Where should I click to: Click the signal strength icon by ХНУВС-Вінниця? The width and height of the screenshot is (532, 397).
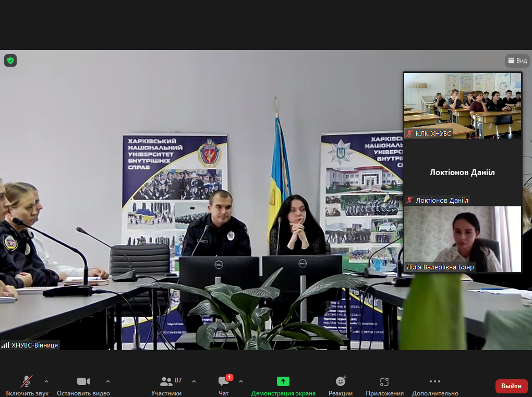point(5,345)
